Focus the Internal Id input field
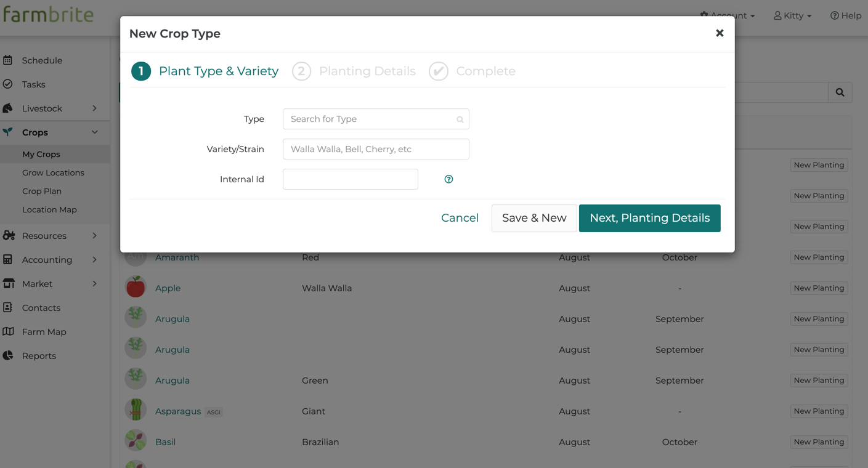The width and height of the screenshot is (868, 468). coord(351,179)
